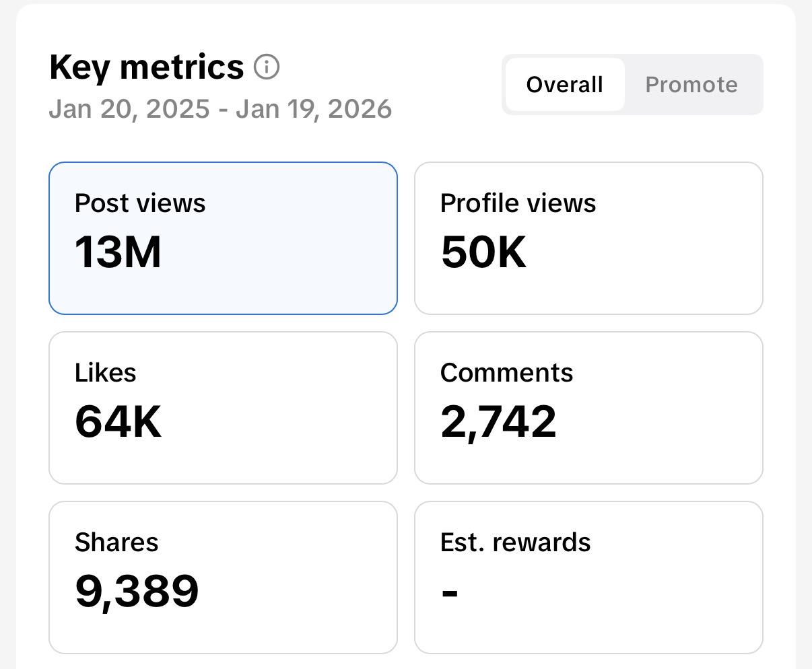Screen dimensions: 812x669
Task: Open the Likes metric card
Action: pos(223,407)
